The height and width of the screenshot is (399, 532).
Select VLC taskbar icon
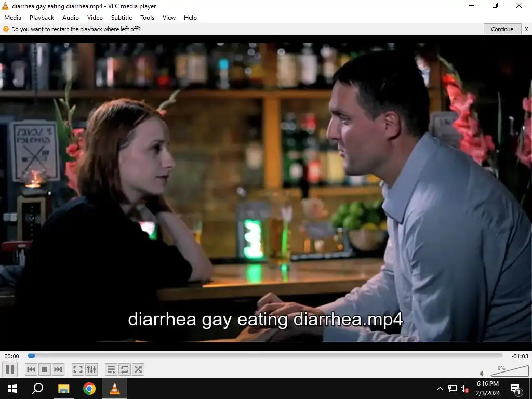(x=115, y=389)
